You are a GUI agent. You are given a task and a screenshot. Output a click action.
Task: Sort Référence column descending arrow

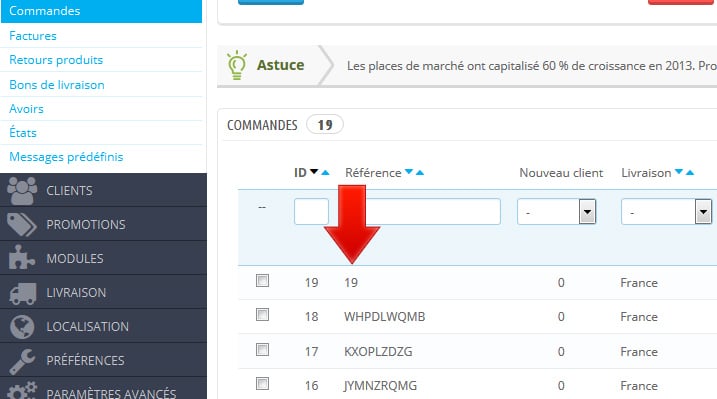click(x=409, y=172)
